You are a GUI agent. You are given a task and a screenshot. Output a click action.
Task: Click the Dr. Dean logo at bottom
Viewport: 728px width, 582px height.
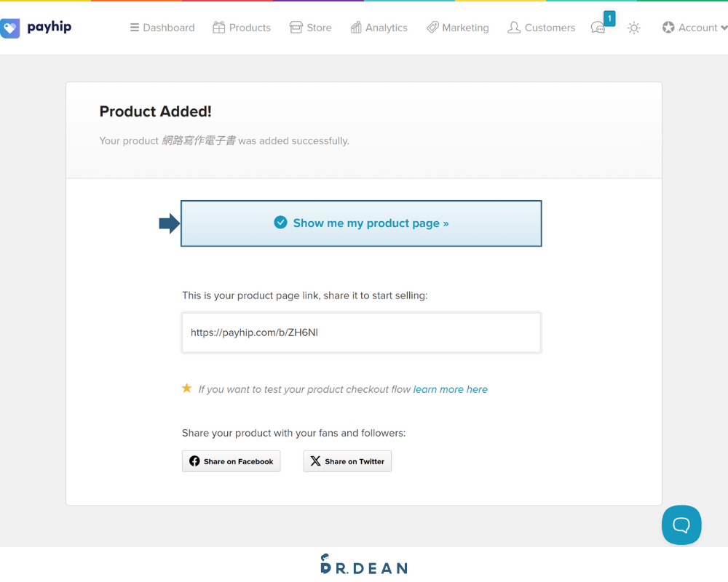point(364,565)
